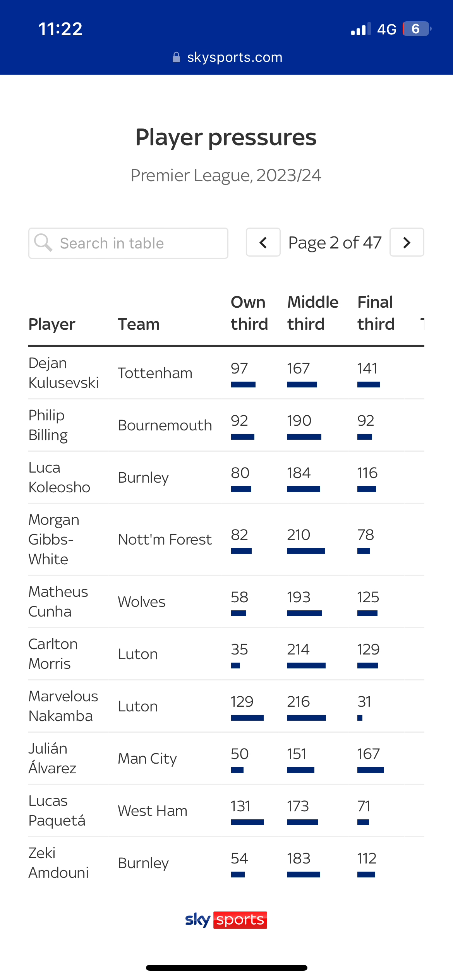Image resolution: width=453 pixels, height=980 pixels.
Task: Tap the home indicator bar at bottom
Action: pos(226,968)
